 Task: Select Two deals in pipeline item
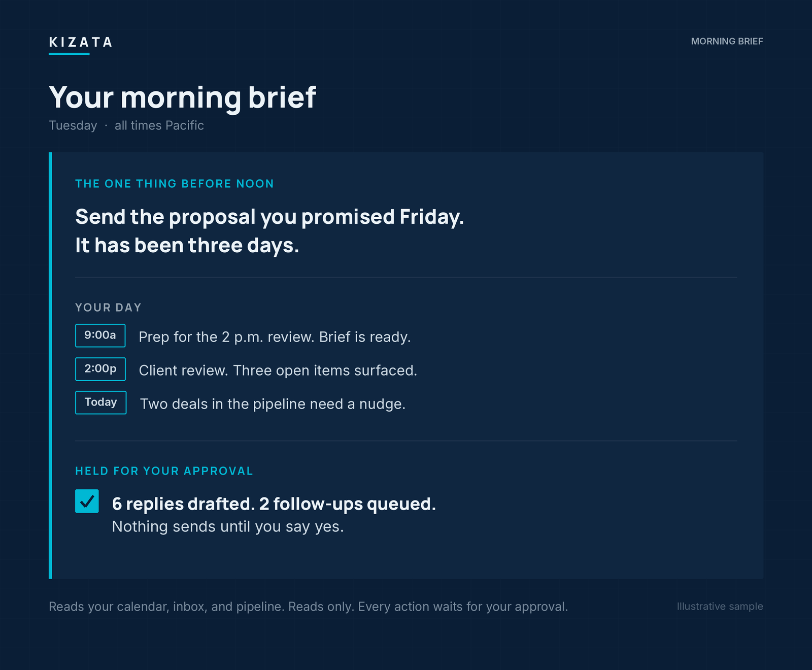point(273,404)
